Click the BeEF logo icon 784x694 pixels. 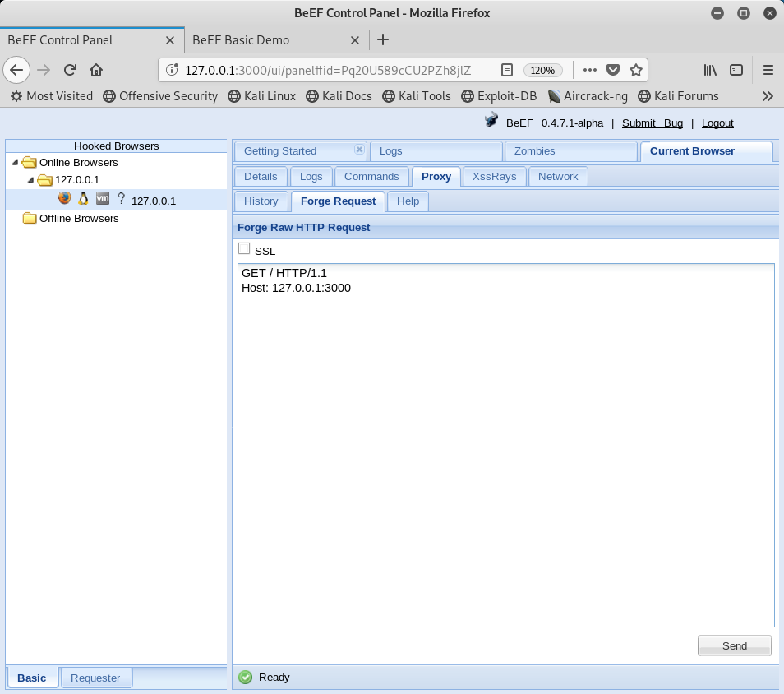coord(491,120)
